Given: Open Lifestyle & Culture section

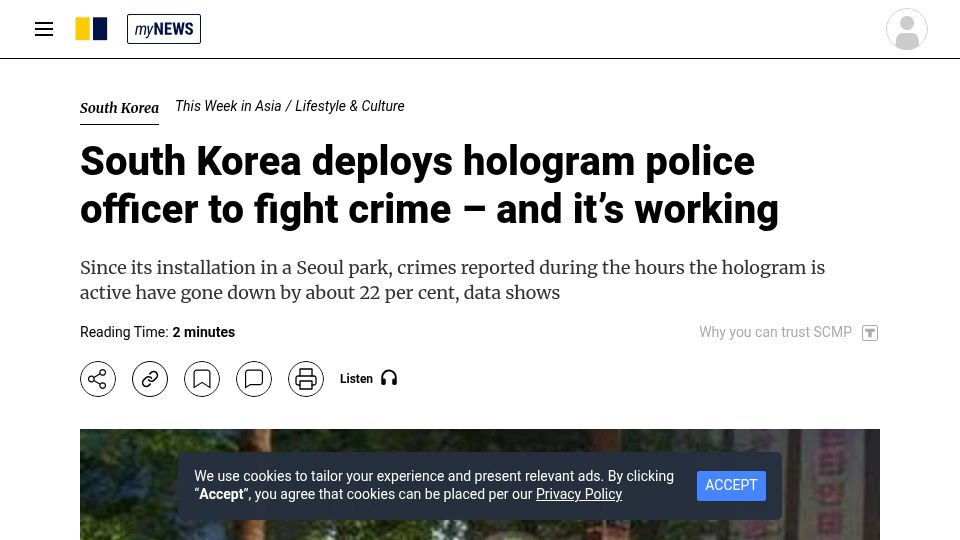Looking at the screenshot, I should click(350, 106).
